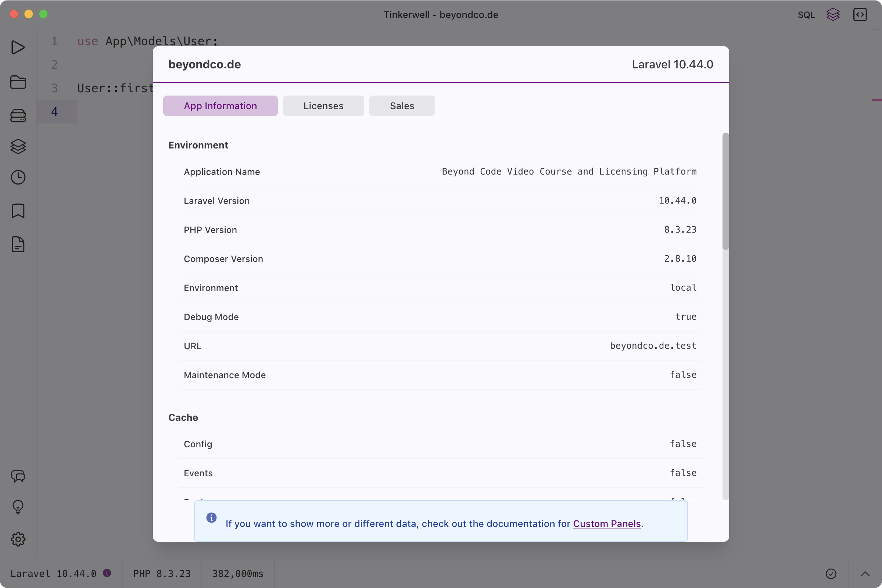
Task: Click the PHP 8.3.23 status bar entry
Action: (162, 573)
